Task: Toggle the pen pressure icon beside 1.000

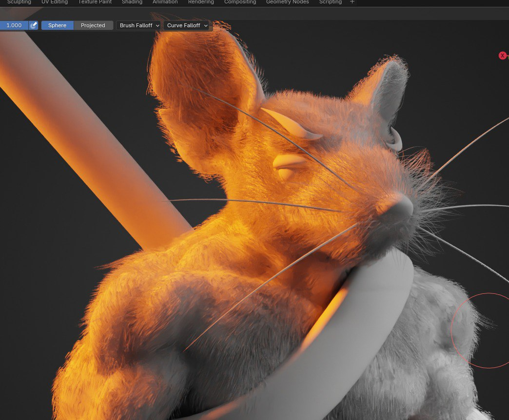Action: [34, 25]
